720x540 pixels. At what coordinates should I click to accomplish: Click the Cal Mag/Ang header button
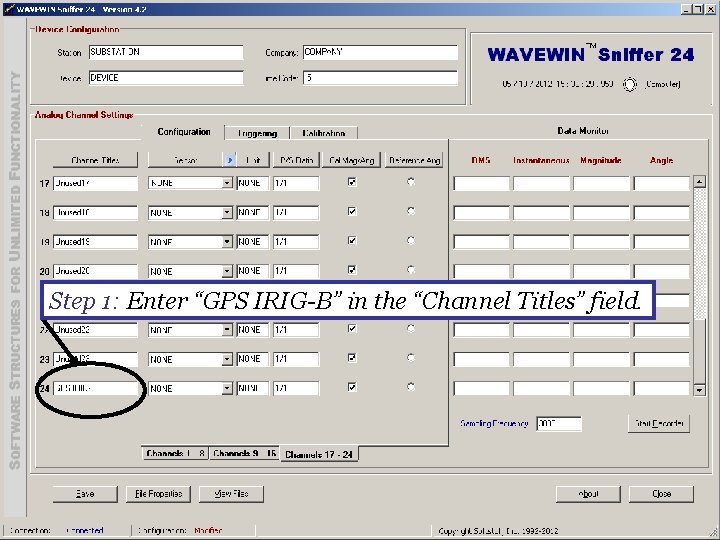351,160
